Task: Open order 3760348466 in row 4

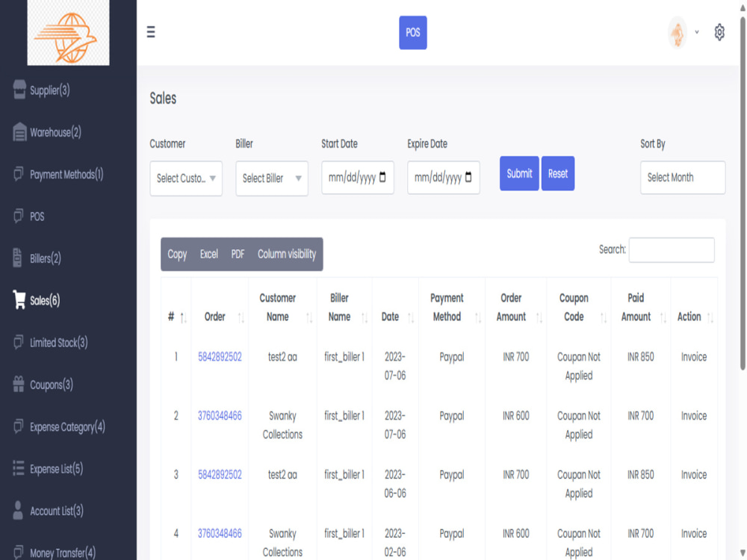Action: [x=220, y=533]
